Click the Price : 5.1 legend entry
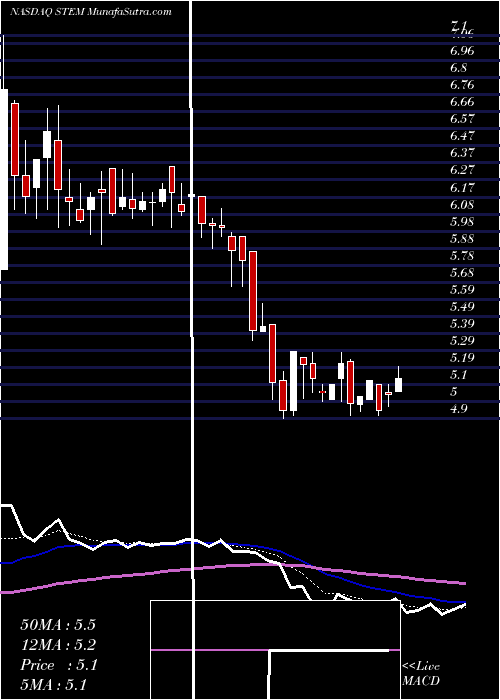 tap(58, 665)
